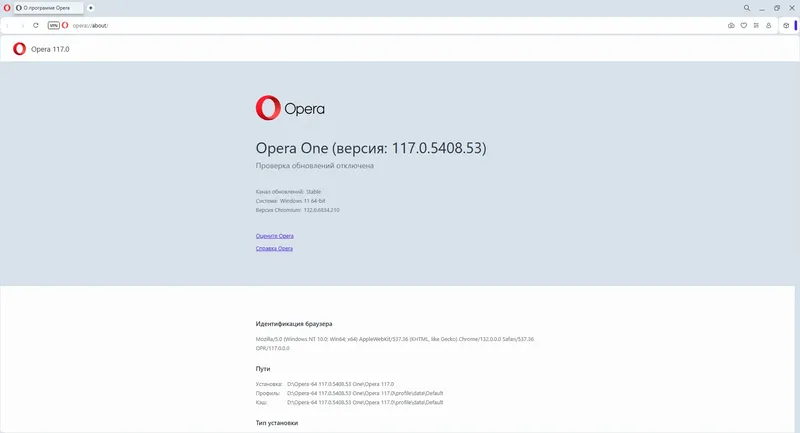Minimize the Opera window

[762, 8]
